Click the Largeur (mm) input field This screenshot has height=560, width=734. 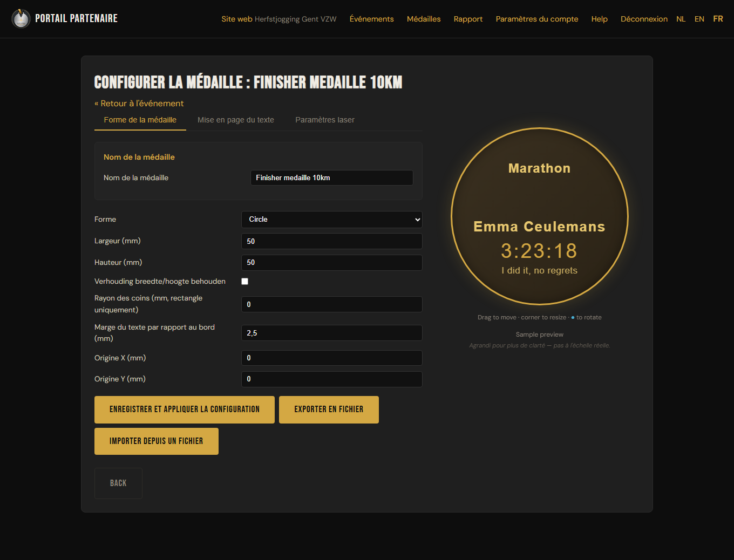click(x=331, y=241)
